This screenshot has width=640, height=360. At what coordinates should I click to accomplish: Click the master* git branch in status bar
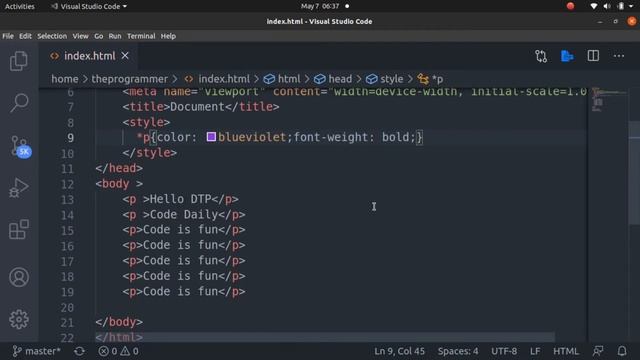(36, 351)
